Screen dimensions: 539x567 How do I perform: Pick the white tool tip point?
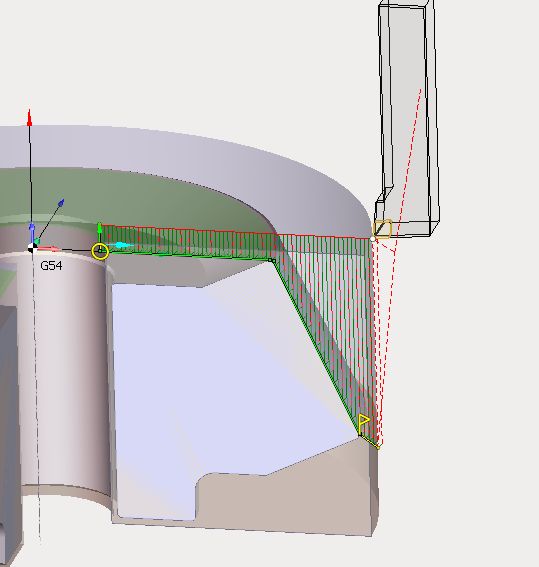(x=373, y=239)
